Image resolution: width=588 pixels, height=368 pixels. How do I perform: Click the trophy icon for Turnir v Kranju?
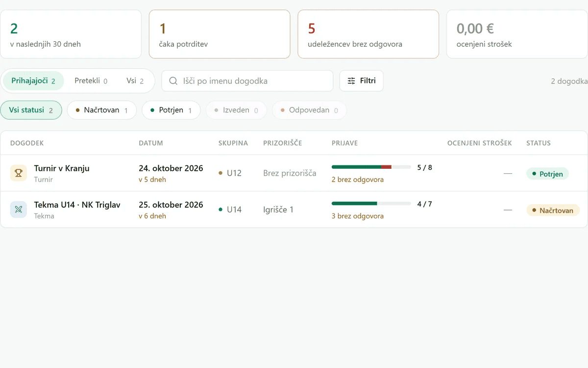pos(19,173)
